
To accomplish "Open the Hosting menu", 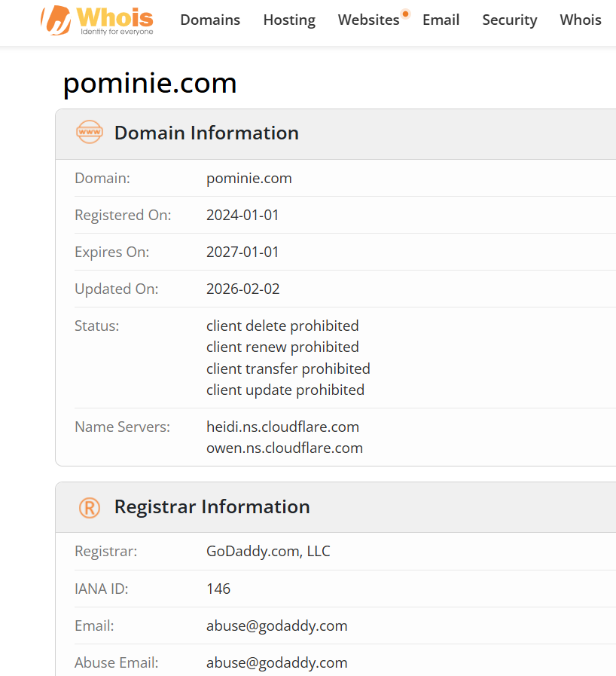I will [289, 20].
